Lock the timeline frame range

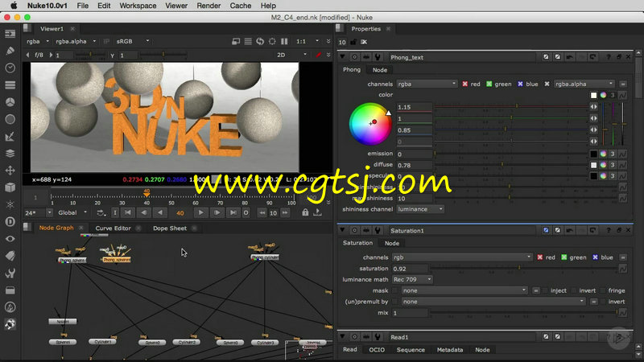[305, 212]
